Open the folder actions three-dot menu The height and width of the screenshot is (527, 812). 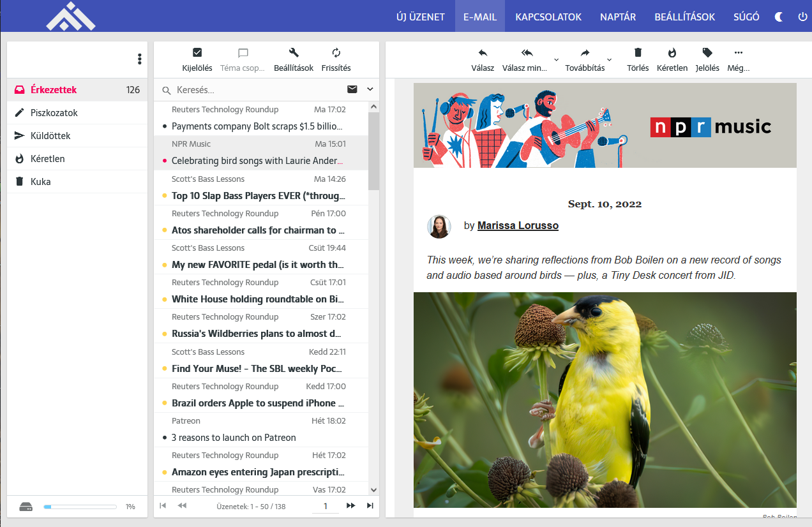coord(139,59)
